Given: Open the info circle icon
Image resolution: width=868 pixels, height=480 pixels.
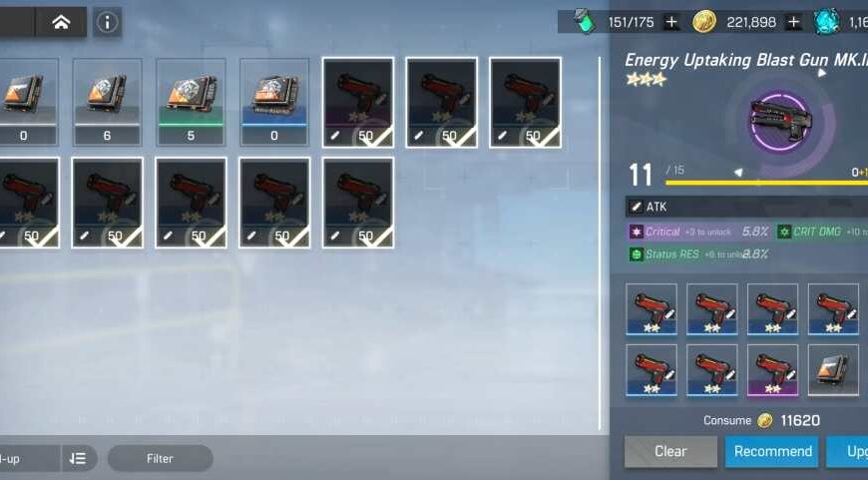Looking at the screenshot, I should 107,22.
